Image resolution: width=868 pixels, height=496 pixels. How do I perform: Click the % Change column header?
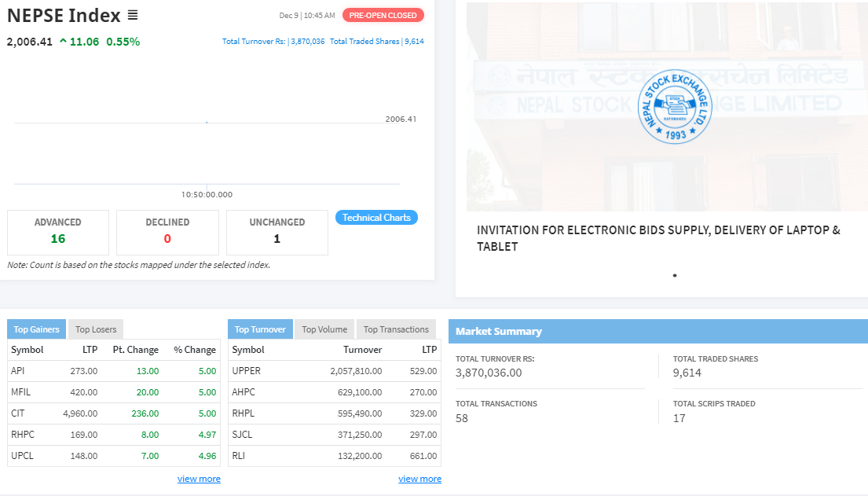(x=195, y=350)
